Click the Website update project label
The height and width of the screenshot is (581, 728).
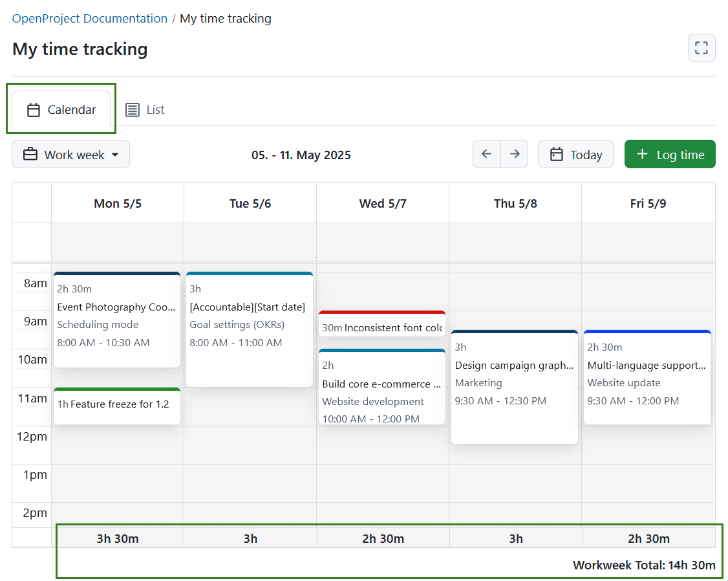coord(623,382)
